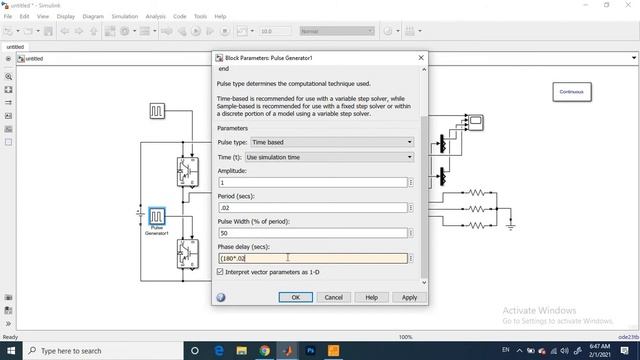The image size is (640, 360).
Task: Click the help icon in Block Parameters dialog
Action: (221, 298)
